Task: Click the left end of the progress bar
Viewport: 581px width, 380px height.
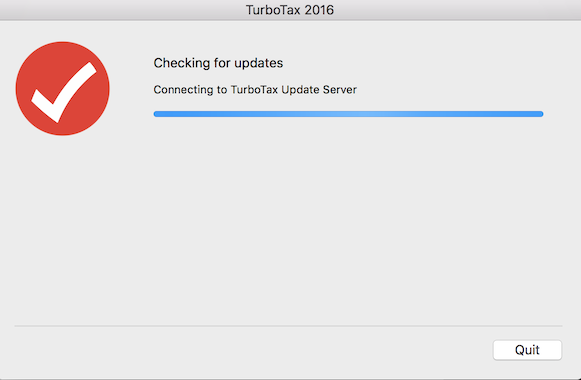Action: 156,114
